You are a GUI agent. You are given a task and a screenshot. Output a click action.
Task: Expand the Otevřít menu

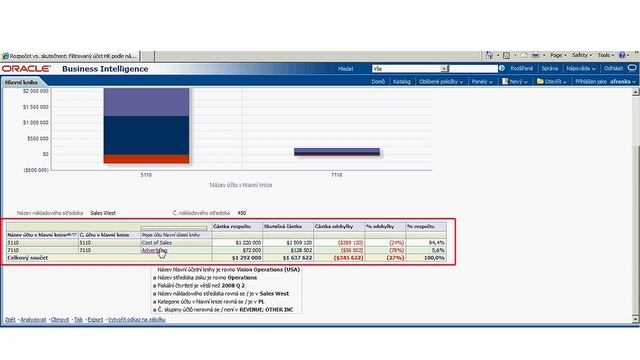tap(556, 82)
